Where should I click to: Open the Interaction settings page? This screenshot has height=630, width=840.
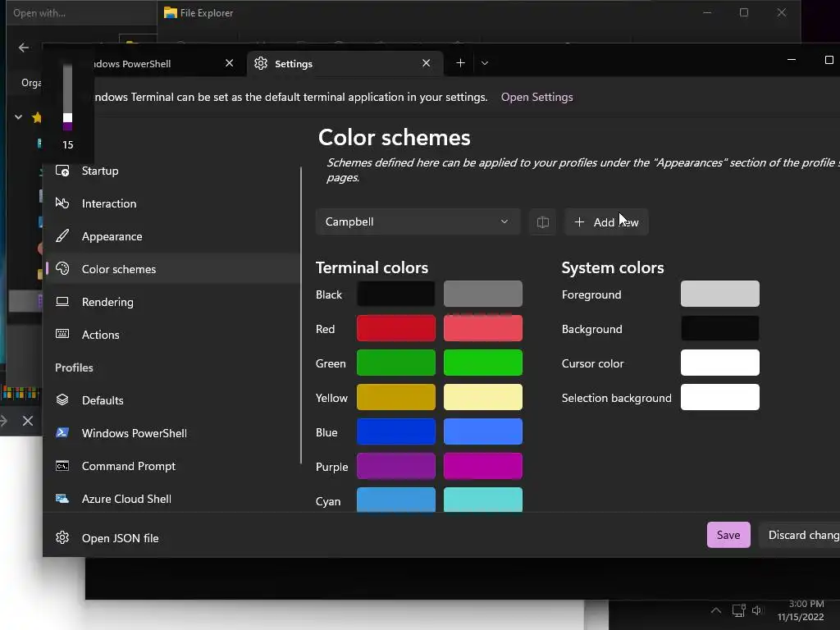click(171, 203)
